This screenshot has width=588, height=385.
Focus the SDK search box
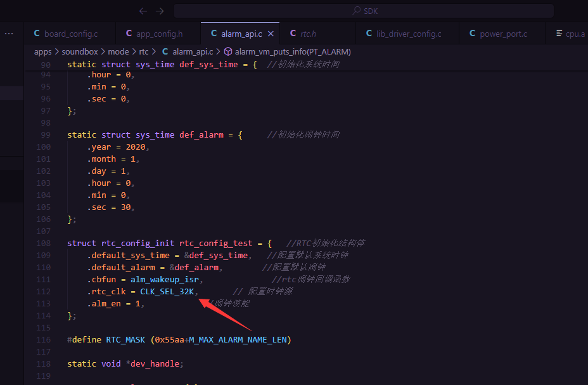click(x=363, y=11)
